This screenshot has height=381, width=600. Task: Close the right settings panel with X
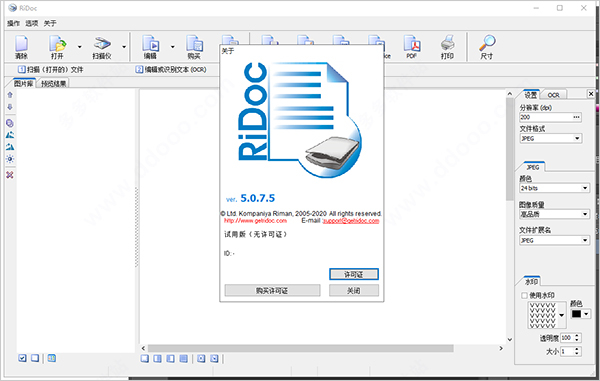coord(591,94)
